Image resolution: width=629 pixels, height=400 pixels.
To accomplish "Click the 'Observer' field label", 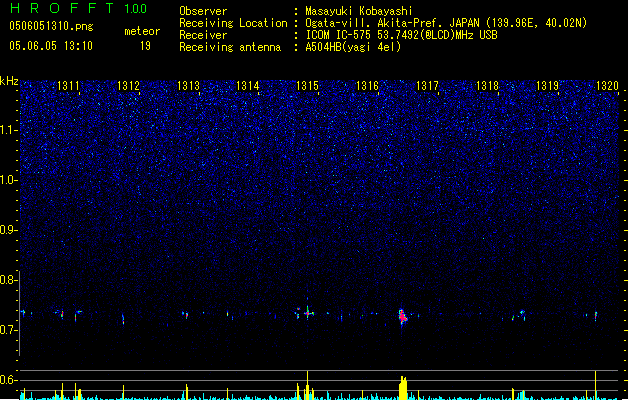I will (203, 11).
